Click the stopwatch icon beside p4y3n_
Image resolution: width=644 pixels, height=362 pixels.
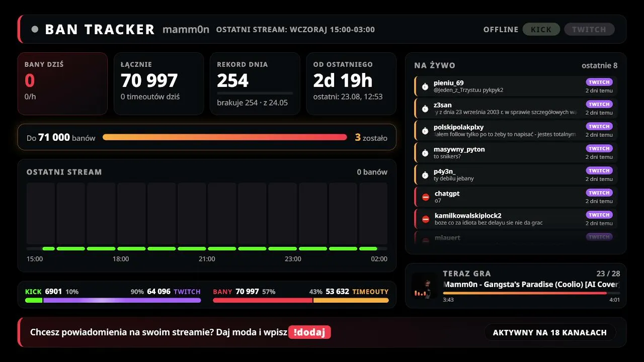(425, 175)
